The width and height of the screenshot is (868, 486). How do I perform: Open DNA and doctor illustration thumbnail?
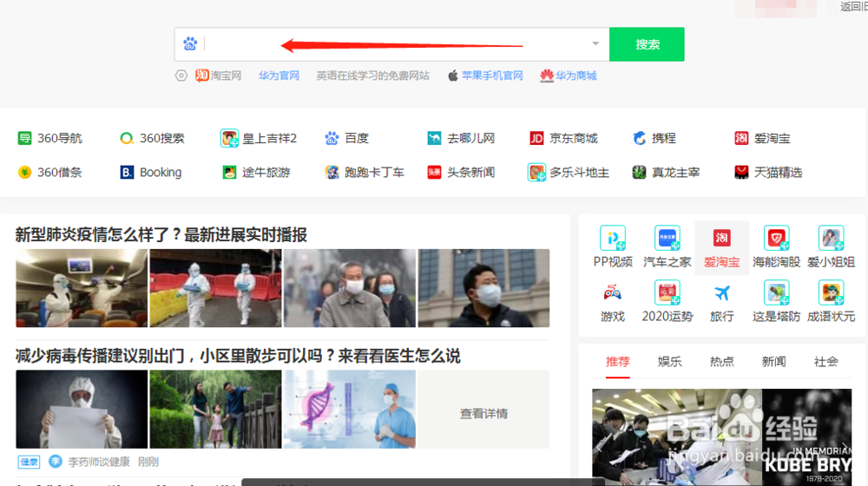pyautogui.click(x=349, y=409)
